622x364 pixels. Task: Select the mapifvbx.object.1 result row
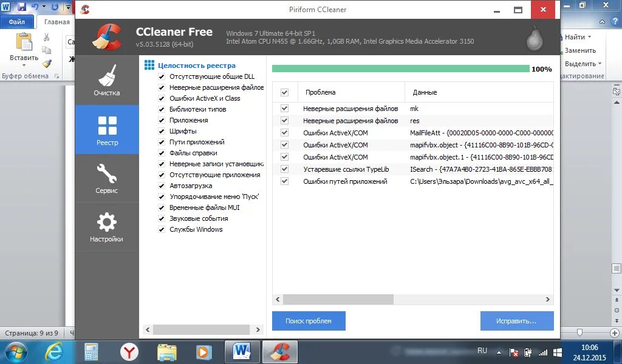click(x=412, y=157)
